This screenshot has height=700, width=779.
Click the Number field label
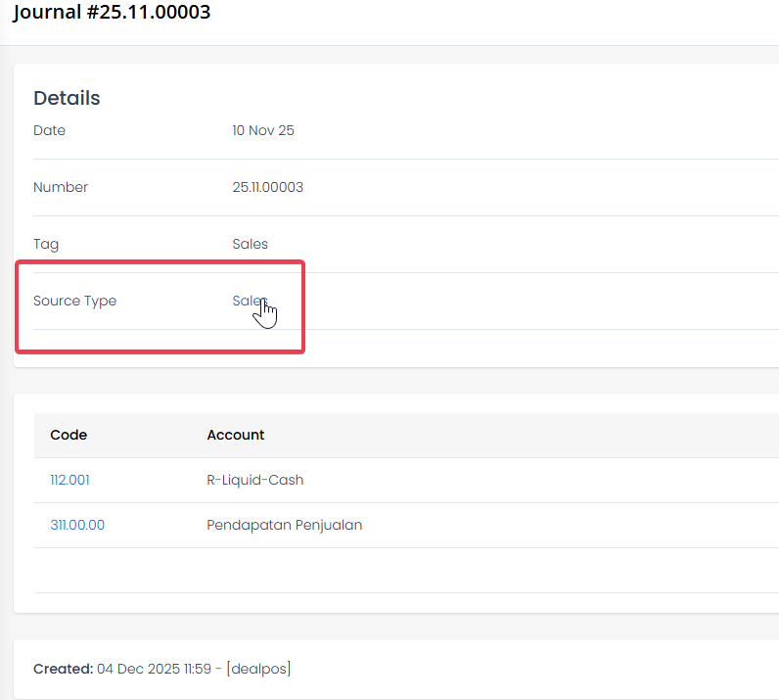point(61,187)
